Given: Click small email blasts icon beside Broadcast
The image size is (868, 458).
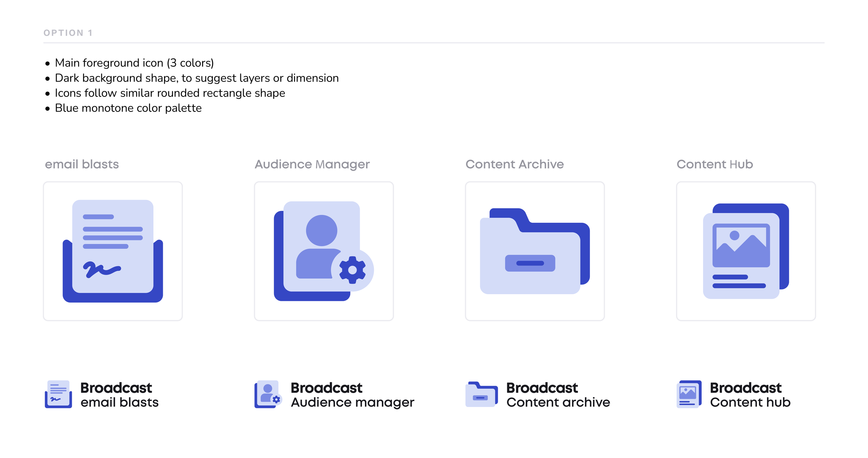Looking at the screenshot, I should 58,394.
